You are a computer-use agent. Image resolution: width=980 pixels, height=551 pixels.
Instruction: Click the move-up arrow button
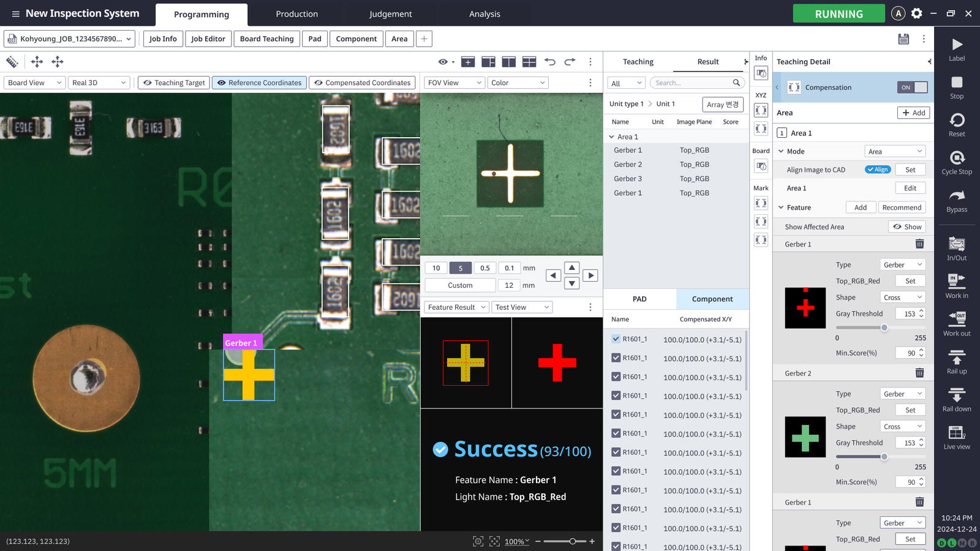[x=571, y=268]
